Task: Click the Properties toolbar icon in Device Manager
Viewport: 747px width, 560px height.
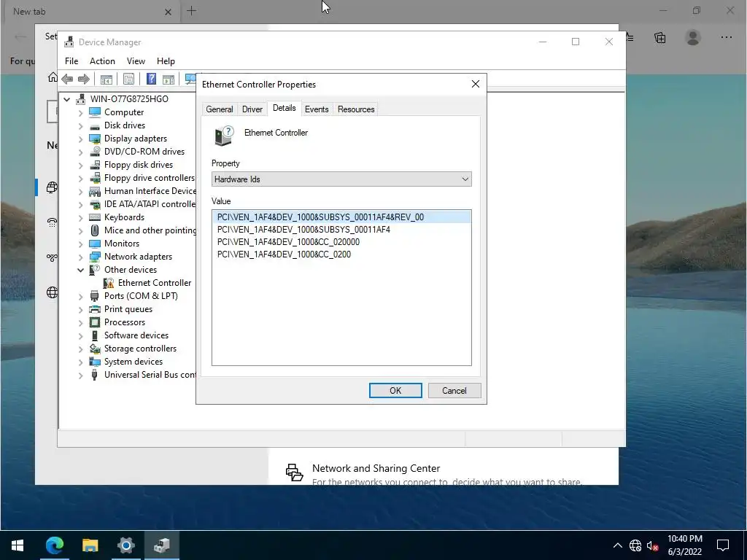Action: pyautogui.click(x=128, y=79)
